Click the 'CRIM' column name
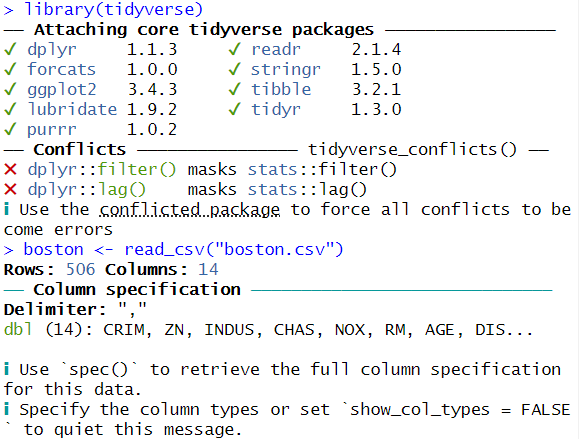This screenshot has width=579, height=439. coord(124,330)
